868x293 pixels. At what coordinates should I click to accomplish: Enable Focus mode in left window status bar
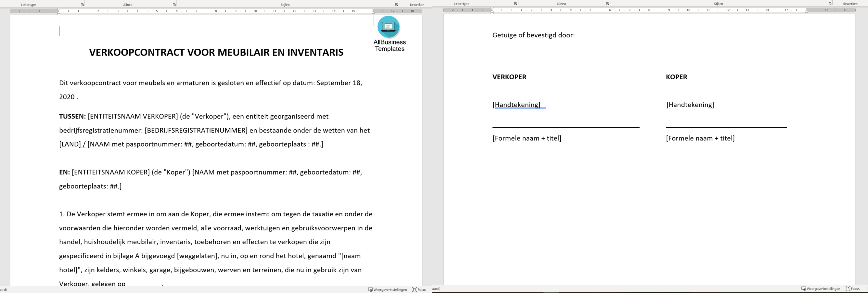pos(419,290)
